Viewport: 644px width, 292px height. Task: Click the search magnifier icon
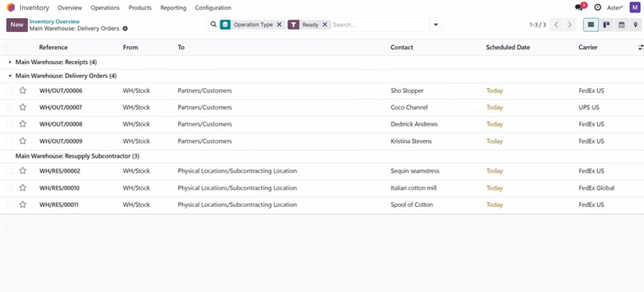(x=213, y=25)
